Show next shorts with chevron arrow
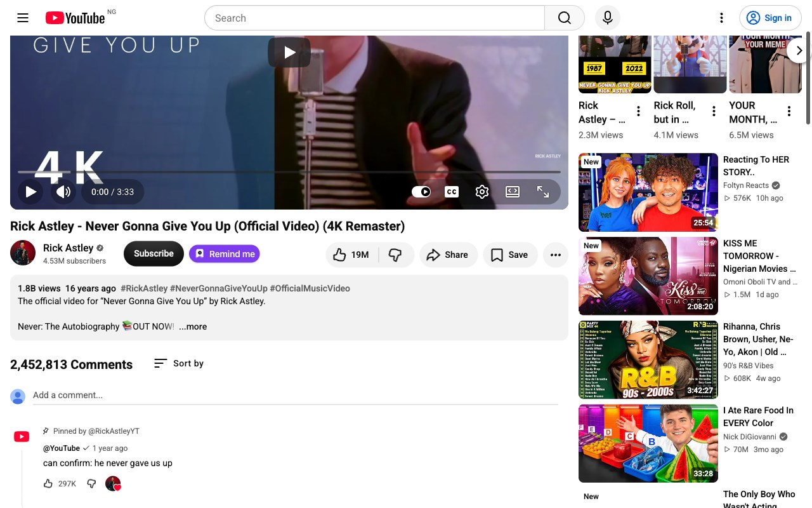812x508 pixels. pos(799,51)
